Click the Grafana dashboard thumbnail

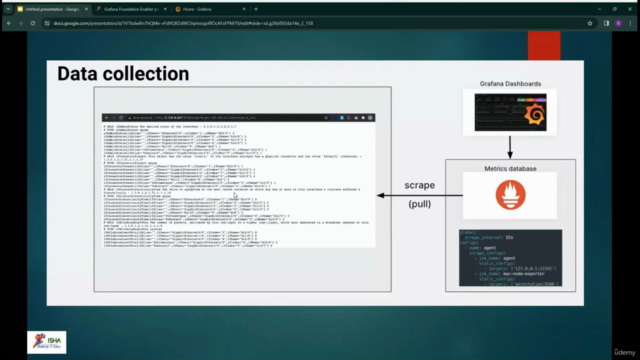(510, 112)
